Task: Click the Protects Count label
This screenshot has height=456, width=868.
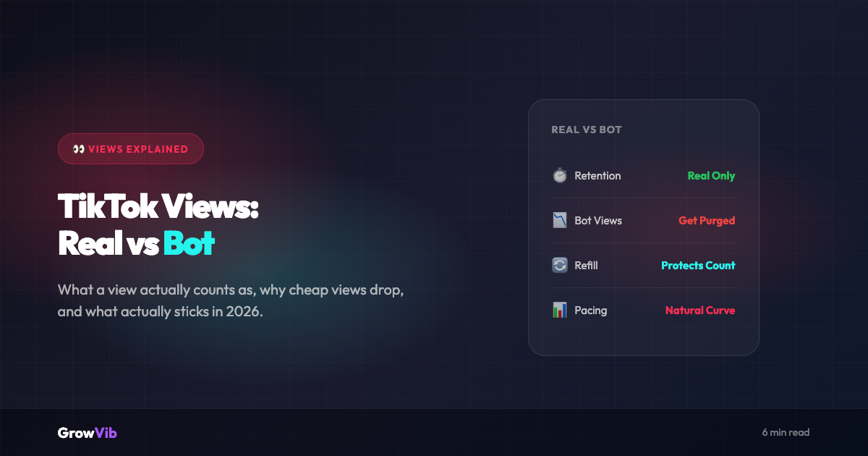Action: 698,266
